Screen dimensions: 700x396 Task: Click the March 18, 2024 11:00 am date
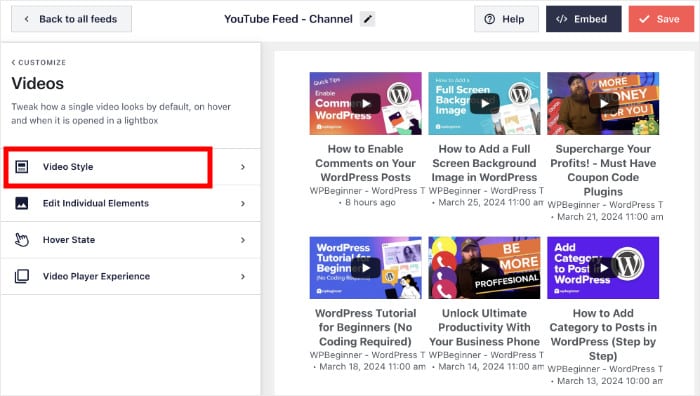[x=372, y=367]
